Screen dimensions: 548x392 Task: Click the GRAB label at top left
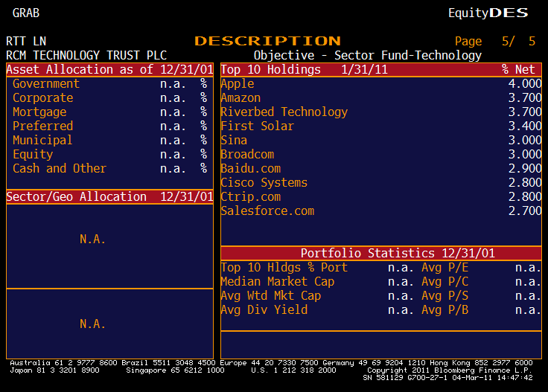[x=26, y=13]
